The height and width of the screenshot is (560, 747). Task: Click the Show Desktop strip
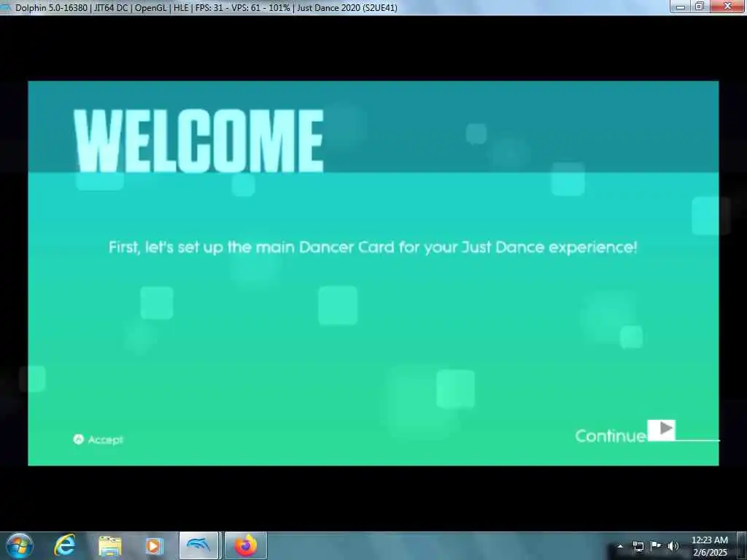(742, 545)
